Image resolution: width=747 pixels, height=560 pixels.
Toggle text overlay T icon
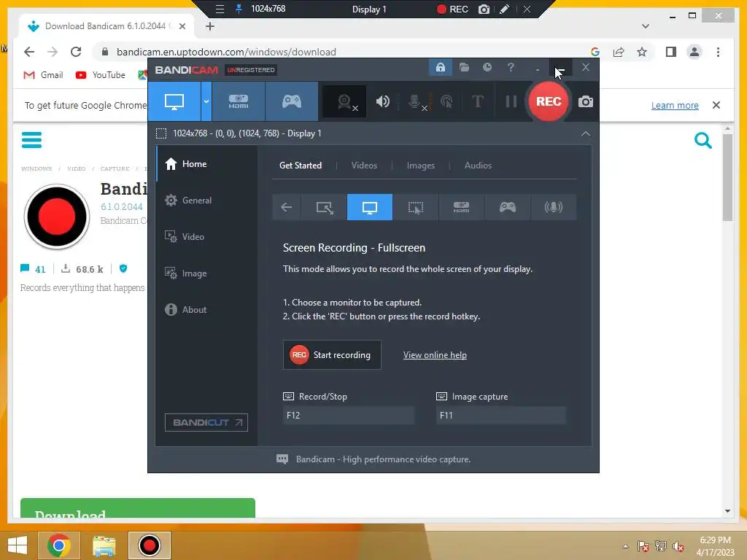point(477,101)
